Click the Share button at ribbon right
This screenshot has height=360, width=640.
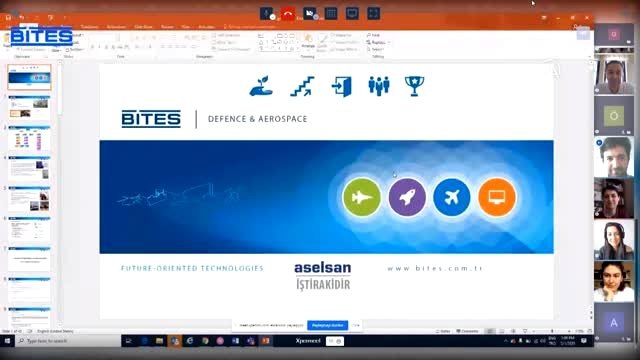[x=582, y=27]
